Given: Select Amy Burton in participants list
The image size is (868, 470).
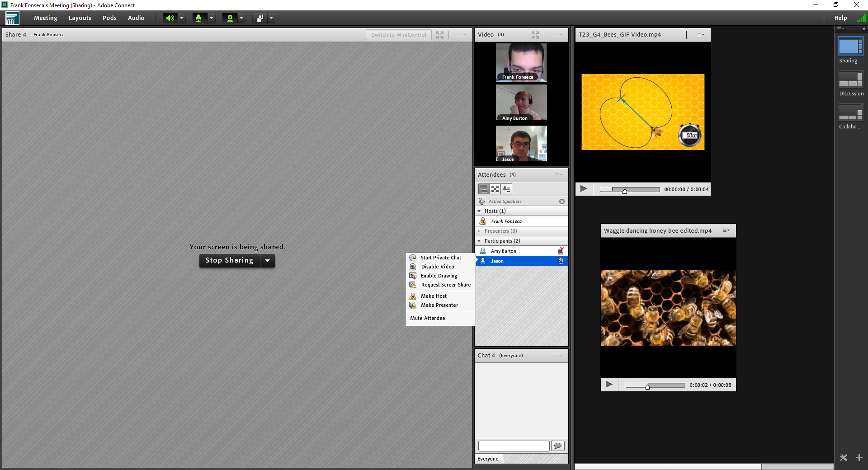Looking at the screenshot, I should pos(522,251).
